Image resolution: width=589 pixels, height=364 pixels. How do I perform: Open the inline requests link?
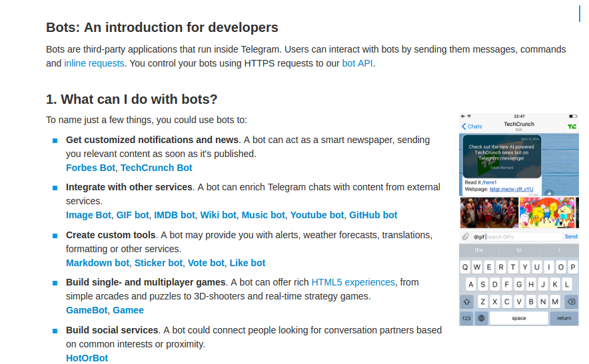(94, 63)
